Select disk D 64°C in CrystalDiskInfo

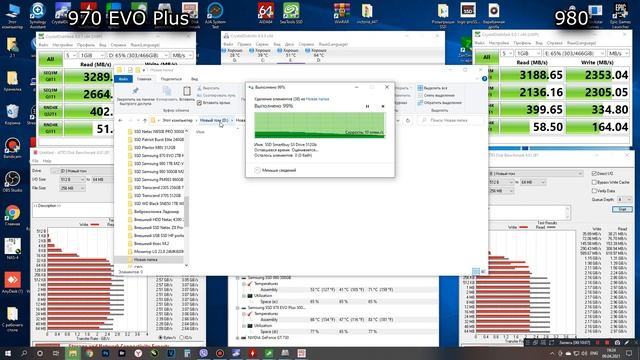[x=318, y=55]
